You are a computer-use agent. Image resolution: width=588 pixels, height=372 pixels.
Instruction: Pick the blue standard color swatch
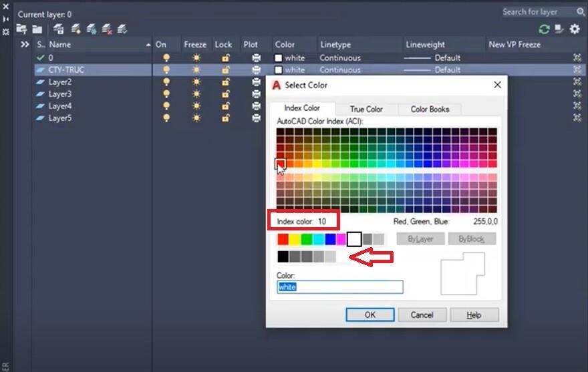click(x=330, y=239)
